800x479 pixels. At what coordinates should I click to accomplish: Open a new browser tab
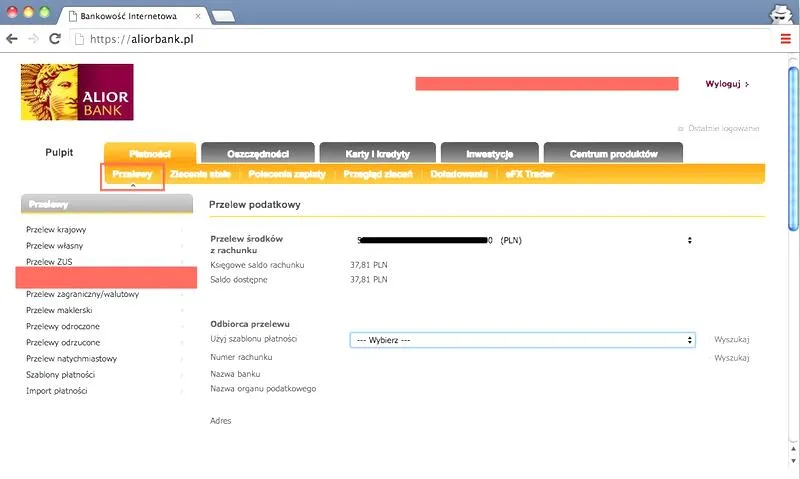[x=222, y=16]
